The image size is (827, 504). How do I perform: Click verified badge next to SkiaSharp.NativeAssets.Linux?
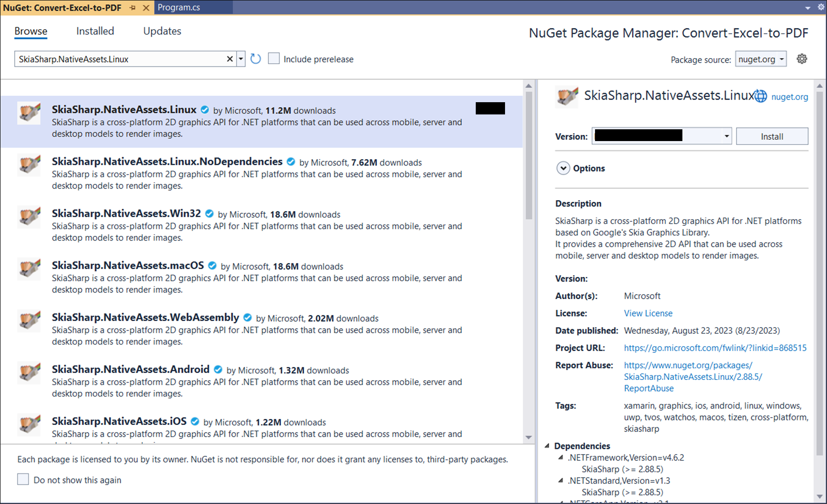pos(204,110)
